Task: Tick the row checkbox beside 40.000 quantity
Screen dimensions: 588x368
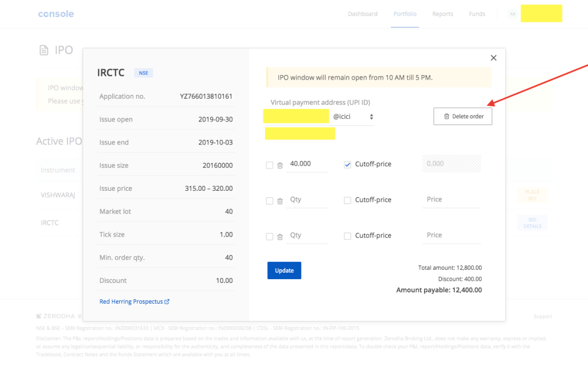Action: (x=269, y=165)
